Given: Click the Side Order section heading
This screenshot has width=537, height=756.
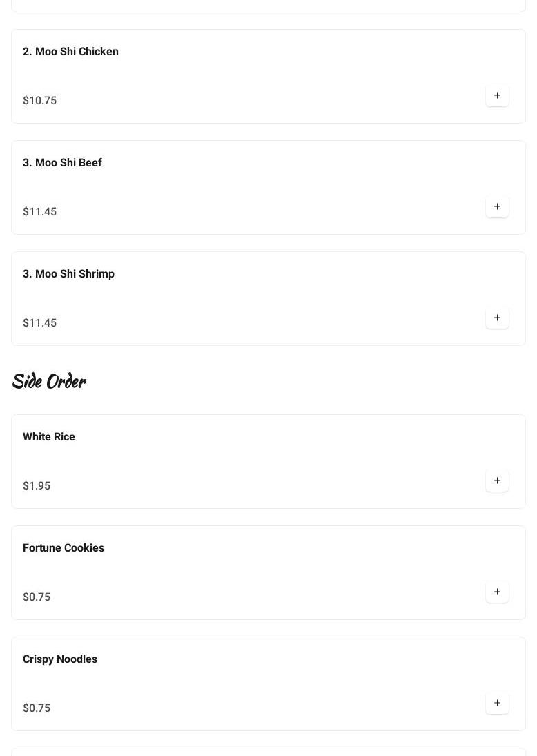Looking at the screenshot, I should [49, 381].
